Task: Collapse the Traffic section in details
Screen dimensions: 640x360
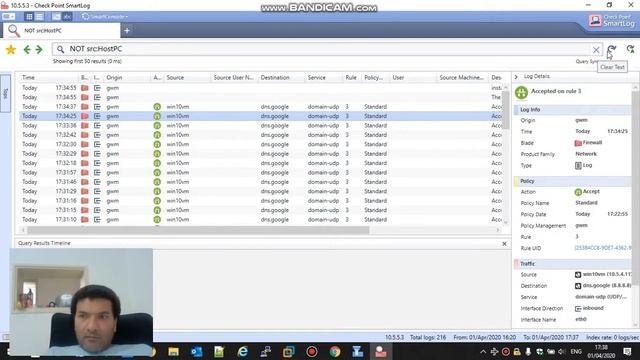Action: pyautogui.click(x=572, y=264)
